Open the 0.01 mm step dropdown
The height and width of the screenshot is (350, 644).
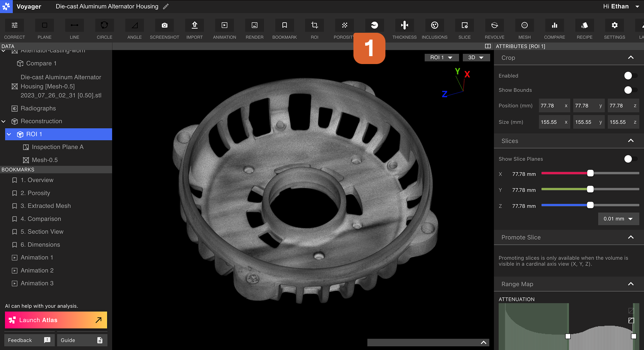pos(618,219)
